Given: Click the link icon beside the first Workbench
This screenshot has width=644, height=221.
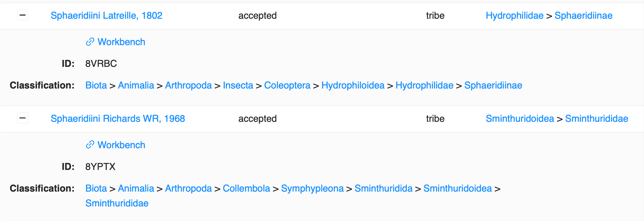Looking at the screenshot, I should [x=89, y=42].
